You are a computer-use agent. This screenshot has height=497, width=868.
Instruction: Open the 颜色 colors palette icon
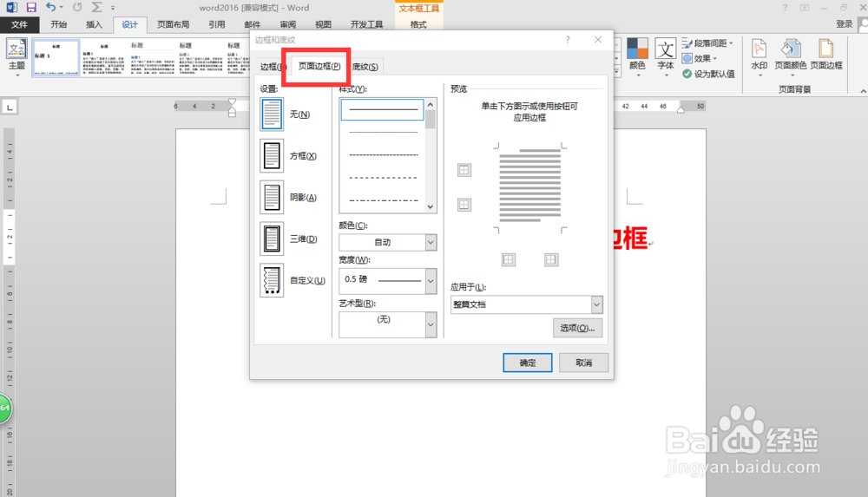pos(637,56)
